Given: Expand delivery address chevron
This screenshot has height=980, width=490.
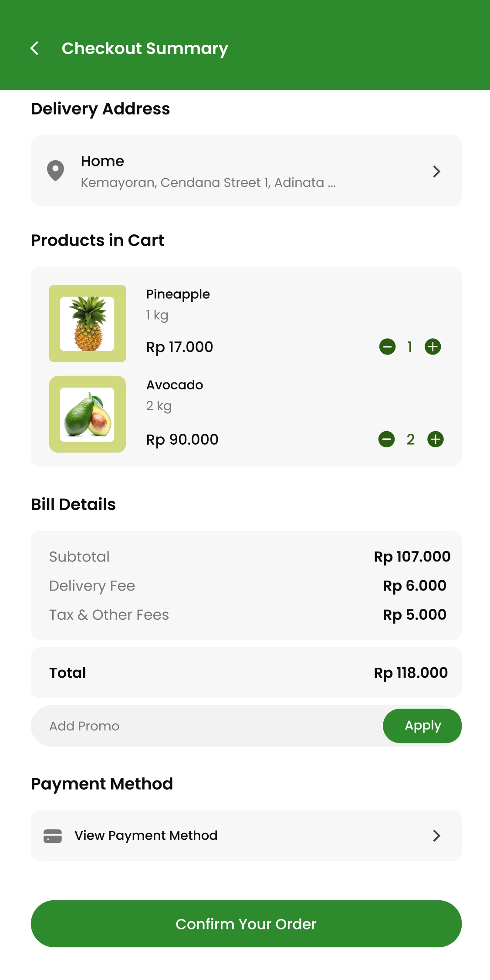Looking at the screenshot, I should (x=436, y=171).
